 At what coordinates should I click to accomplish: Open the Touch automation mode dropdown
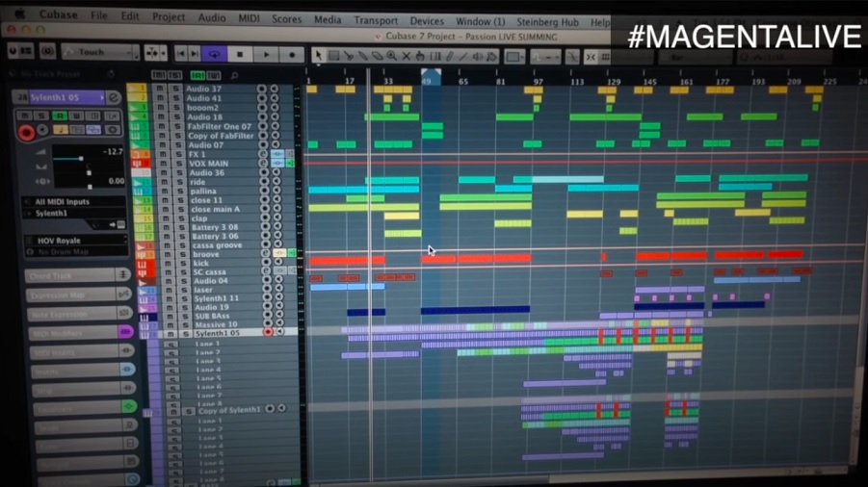99,52
